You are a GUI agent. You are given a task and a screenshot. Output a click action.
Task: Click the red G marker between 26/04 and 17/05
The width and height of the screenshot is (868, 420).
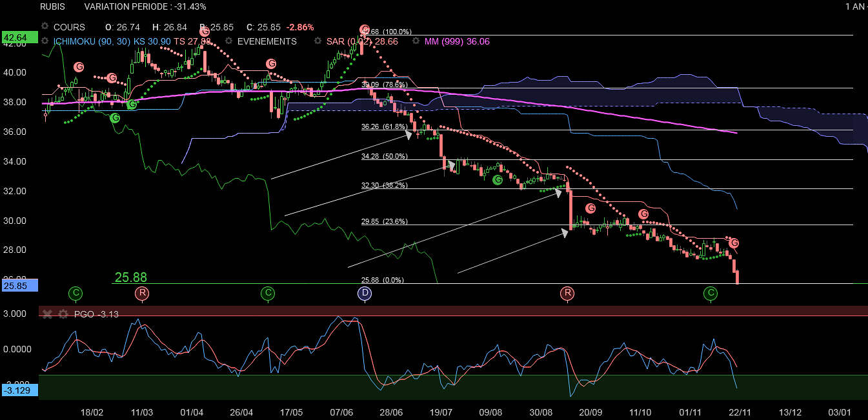[271, 63]
